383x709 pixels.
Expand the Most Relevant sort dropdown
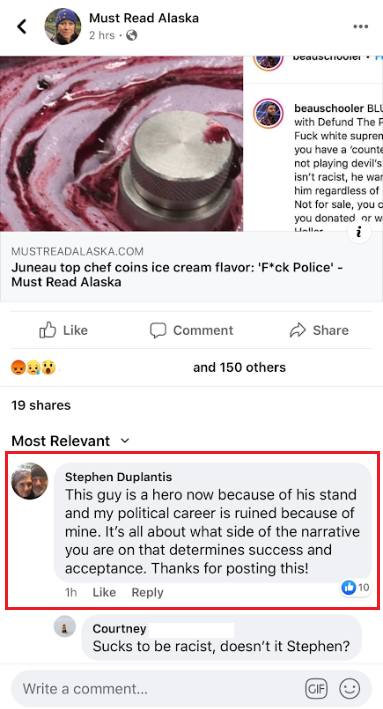pyautogui.click(x=71, y=440)
